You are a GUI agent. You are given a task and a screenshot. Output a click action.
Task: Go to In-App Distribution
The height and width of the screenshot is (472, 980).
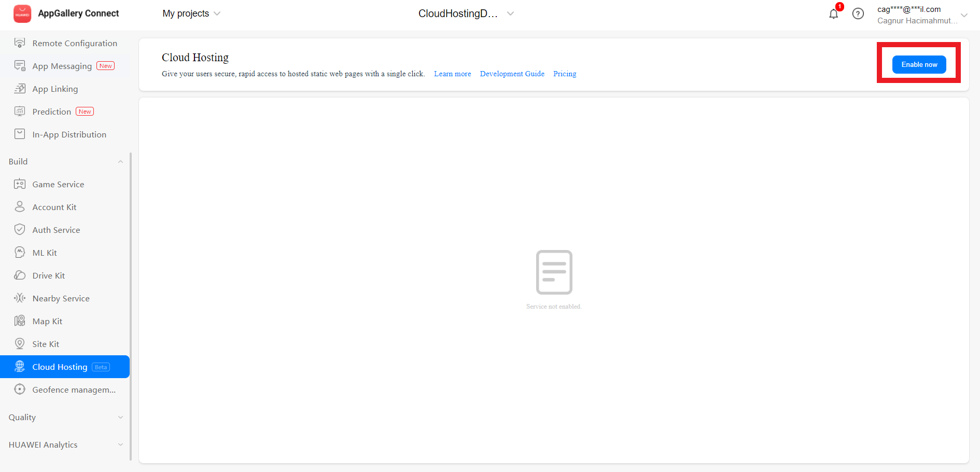(x=65, y=134)
